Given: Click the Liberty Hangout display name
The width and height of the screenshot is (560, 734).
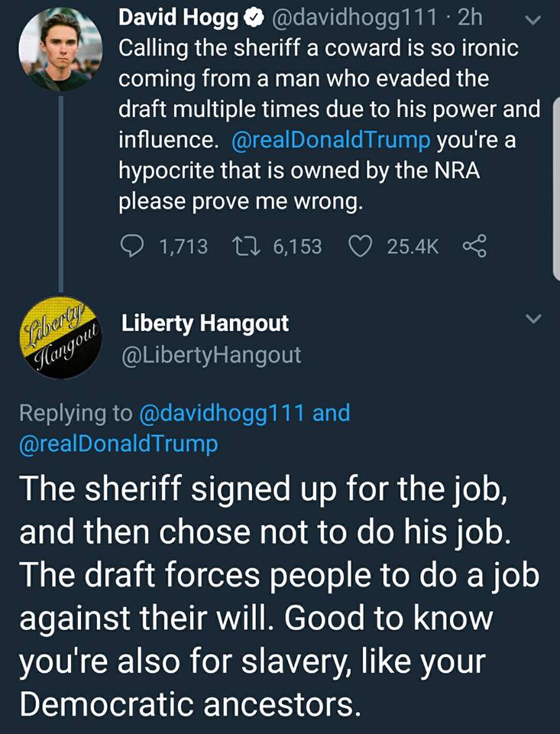Looking at the screenshot, I should (x=205, y=323).
